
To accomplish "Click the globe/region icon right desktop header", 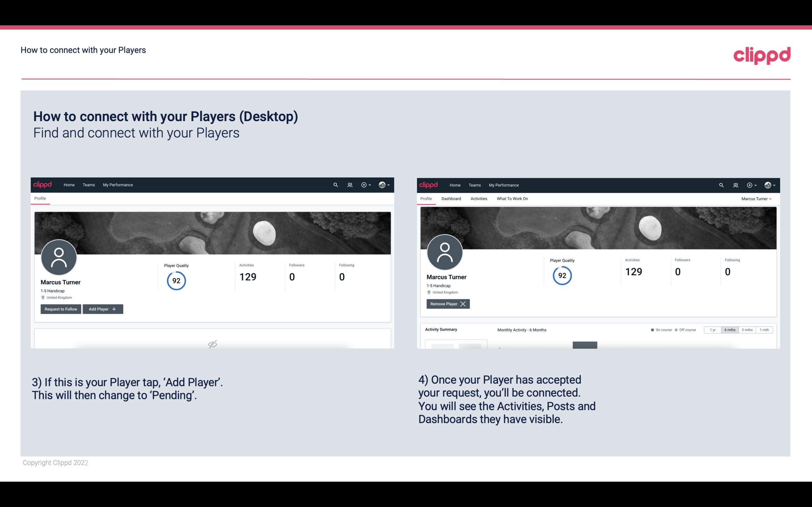I will [766, 184].
